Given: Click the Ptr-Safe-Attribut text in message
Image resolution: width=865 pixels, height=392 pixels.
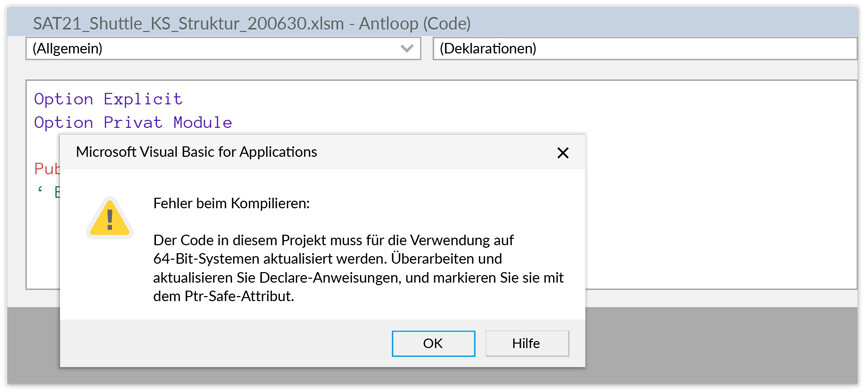Looking at the screenshot, I should click(237, 297).
